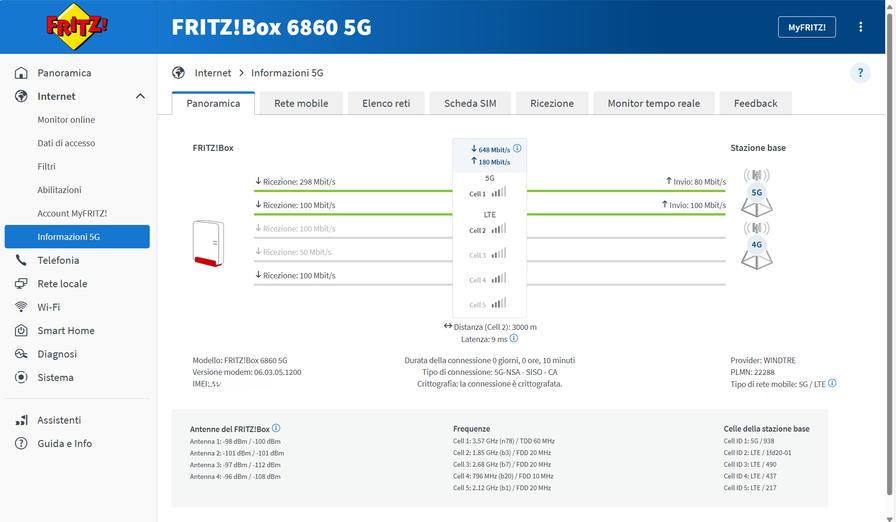Click the info icon next to Latenza
The width and height of the screenshot is (896, 522).
(514, 338)
